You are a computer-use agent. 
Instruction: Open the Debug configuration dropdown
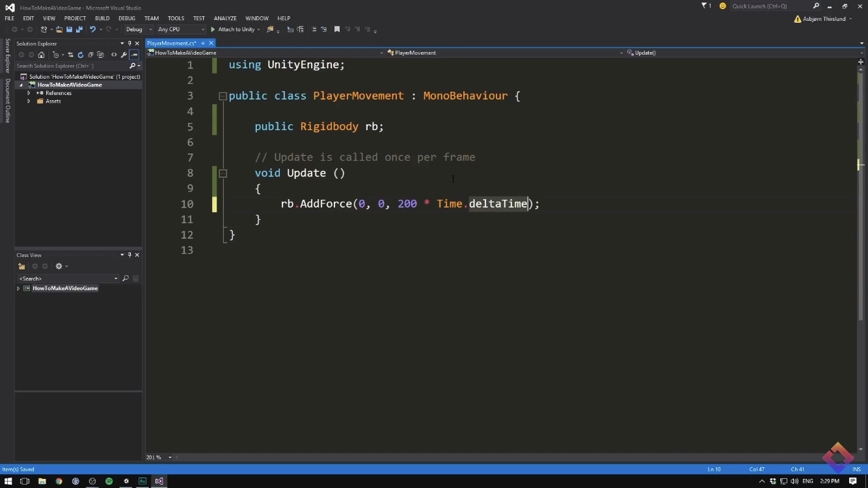(139, 29)
